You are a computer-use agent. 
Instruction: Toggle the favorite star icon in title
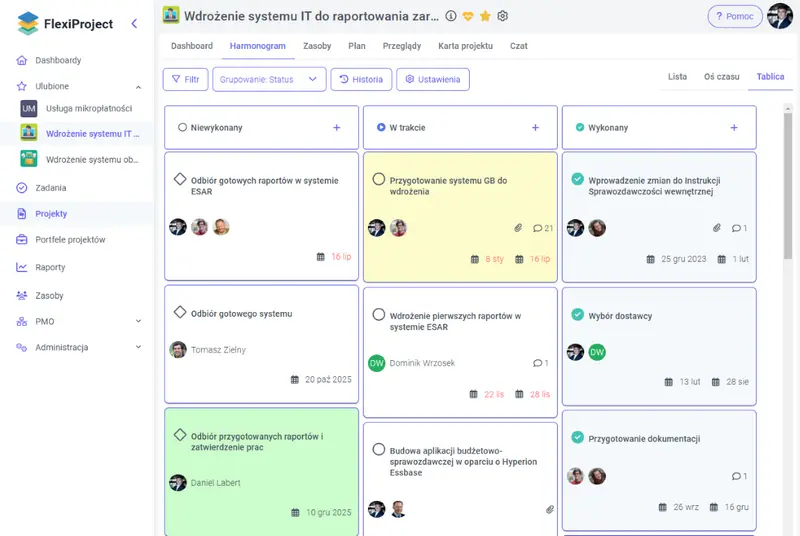pos(485,16)
